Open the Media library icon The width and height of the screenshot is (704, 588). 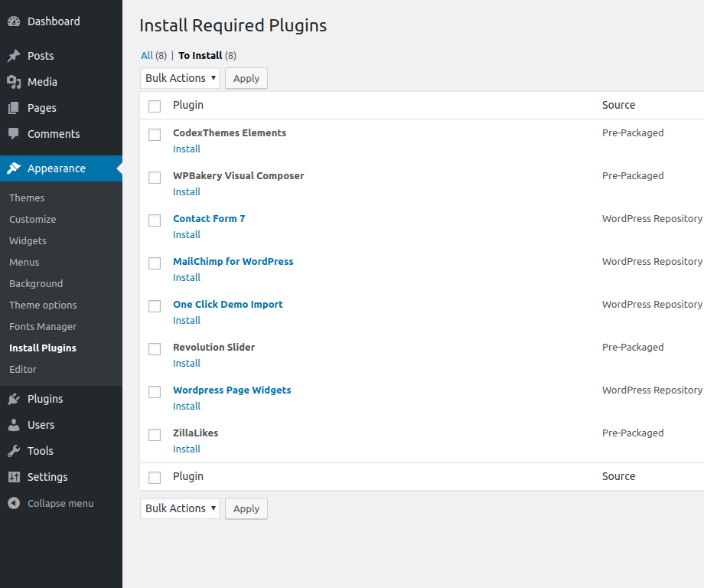(x=14, y=81)
